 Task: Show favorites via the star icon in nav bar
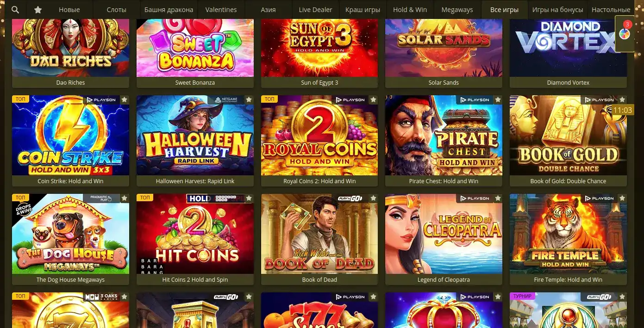(38, 10)
